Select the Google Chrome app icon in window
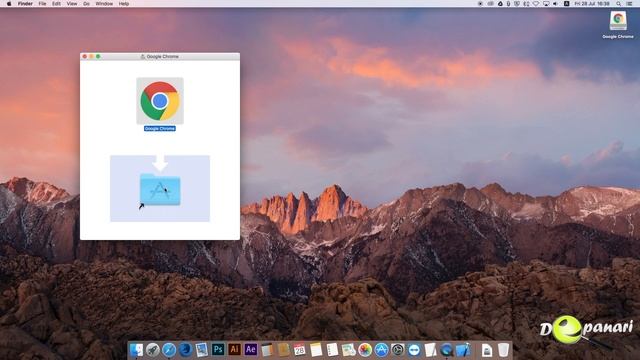 click(160, 101)
